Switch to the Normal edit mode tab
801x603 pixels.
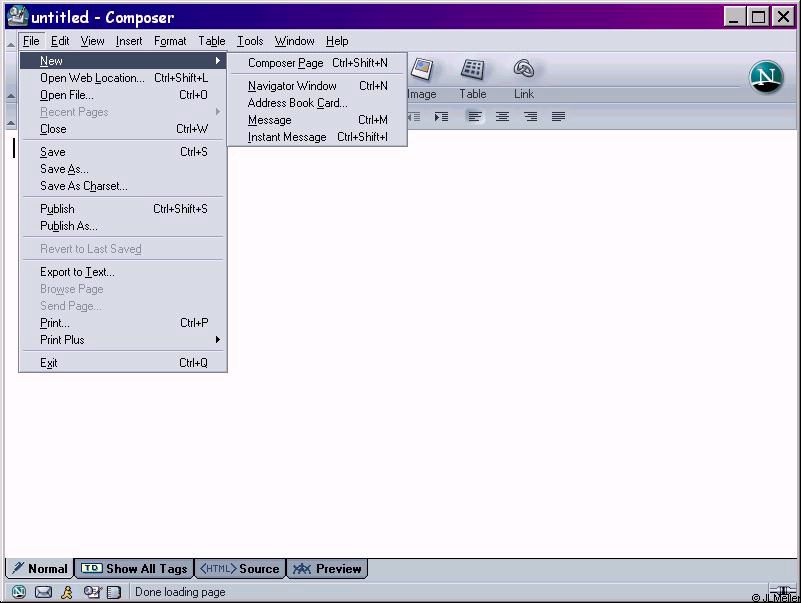(40, 569)
